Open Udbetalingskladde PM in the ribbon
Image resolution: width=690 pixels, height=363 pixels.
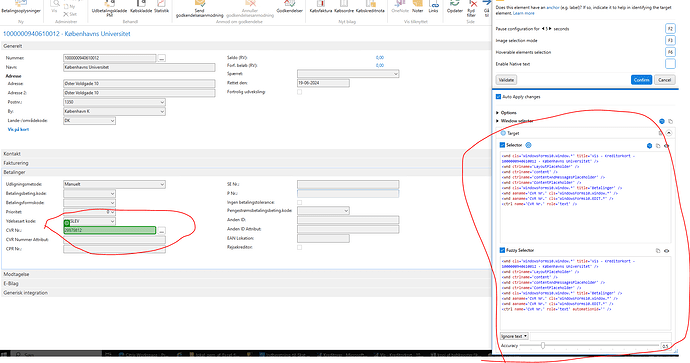pos(109,8)
